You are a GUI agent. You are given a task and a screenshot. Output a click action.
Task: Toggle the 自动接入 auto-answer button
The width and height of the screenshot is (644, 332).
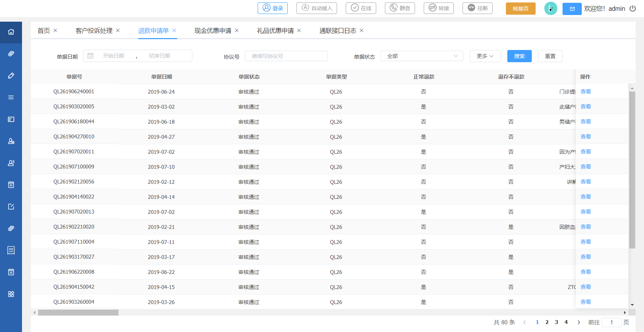click(x=316, y=8)
